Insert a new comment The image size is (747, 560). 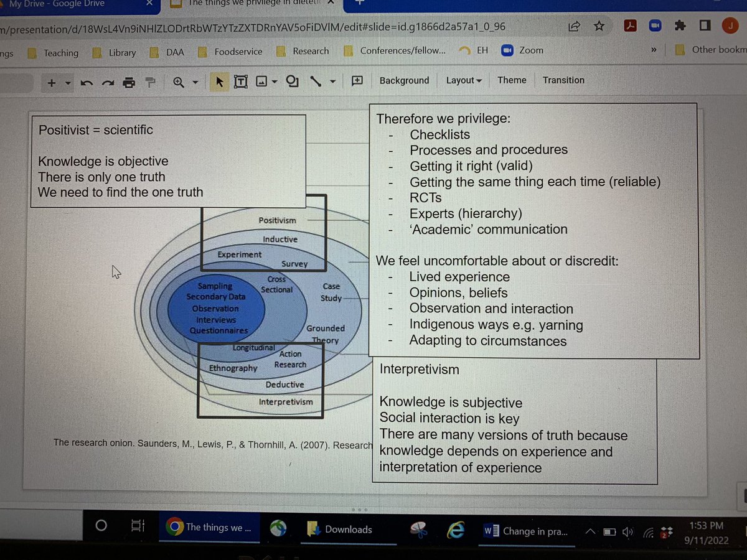[x=357, y=81]
